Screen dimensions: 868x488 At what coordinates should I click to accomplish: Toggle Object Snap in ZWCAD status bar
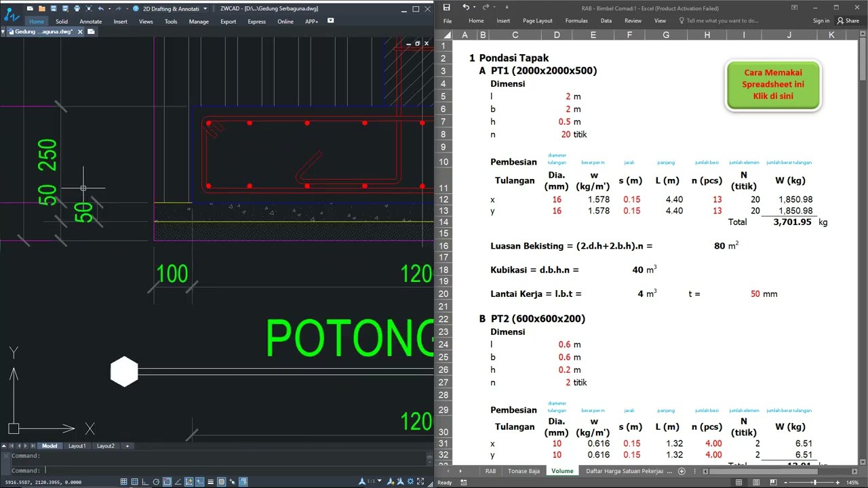(x=167, y=482)
